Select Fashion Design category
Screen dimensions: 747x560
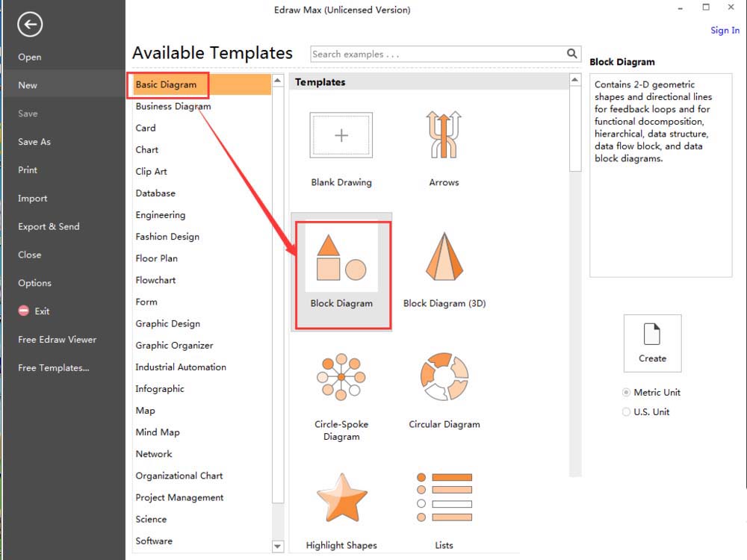pyautogui.click(x=167, y=237)
